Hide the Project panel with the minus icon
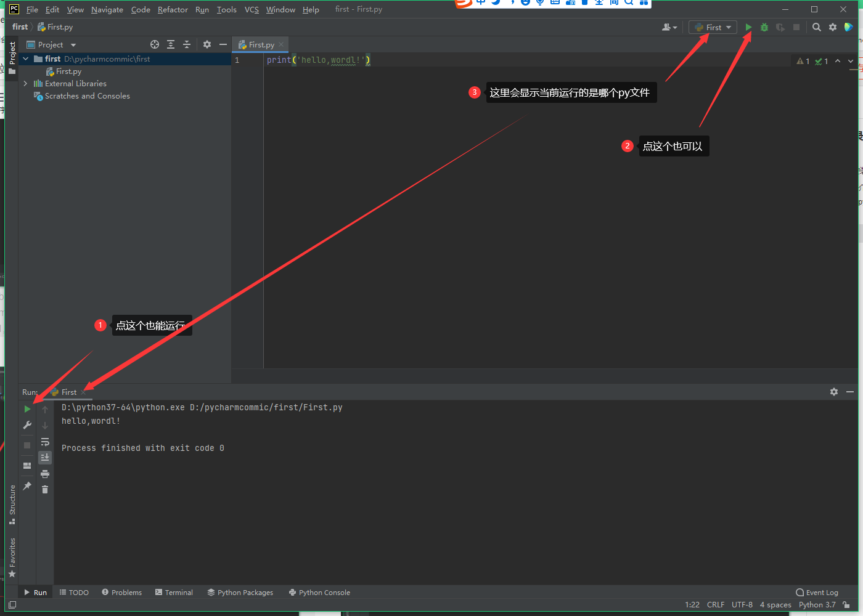Image resolution: width=863 pixels, height=616 pixels. click(223, 44)
